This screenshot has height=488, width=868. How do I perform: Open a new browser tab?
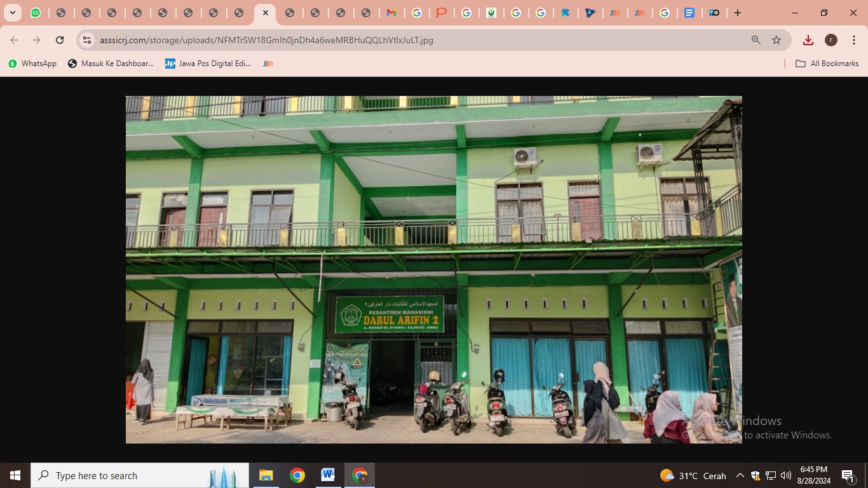[738, 13]
